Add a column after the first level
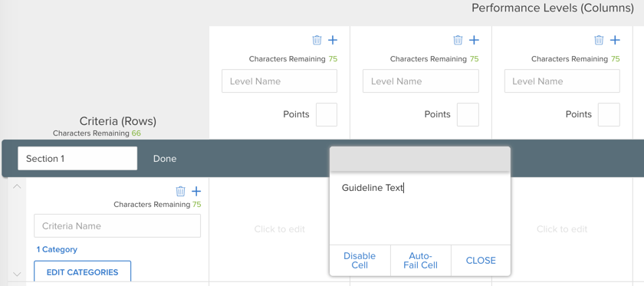644x286 pixels. tap(333, 40)
